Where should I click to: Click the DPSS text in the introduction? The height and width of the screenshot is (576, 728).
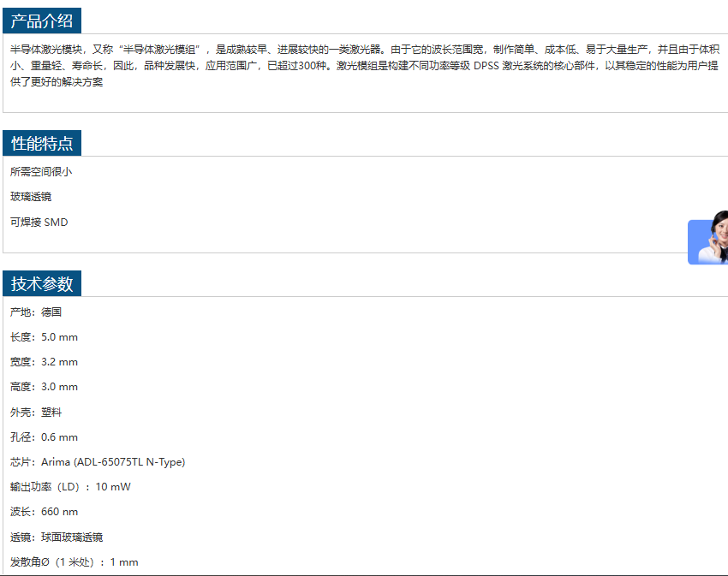click(486, 66)
